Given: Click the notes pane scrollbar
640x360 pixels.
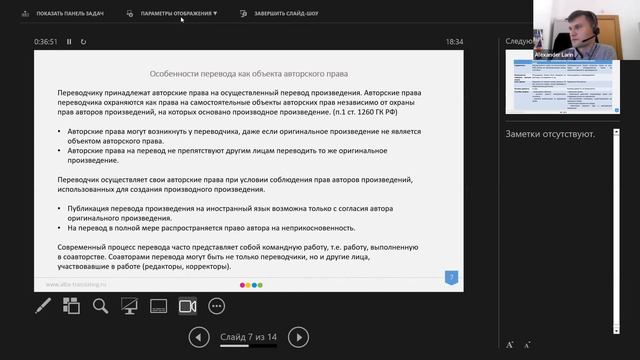Looking at the screenshot, I should coord(616,231).
